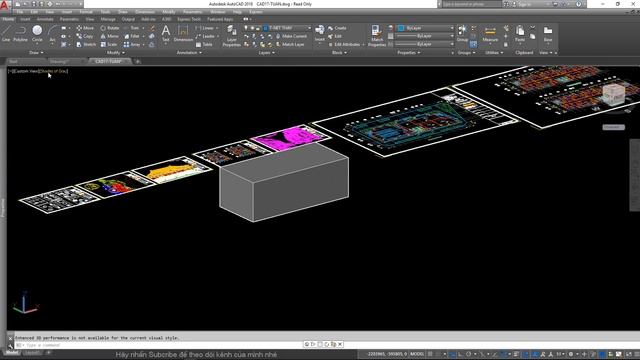The image size is (640, 360).
Task: Choose the Circle tool
Action: pos(37,33)
